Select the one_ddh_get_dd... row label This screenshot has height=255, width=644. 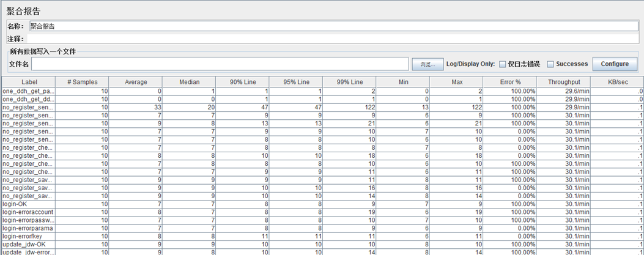(x=29, y=100)
